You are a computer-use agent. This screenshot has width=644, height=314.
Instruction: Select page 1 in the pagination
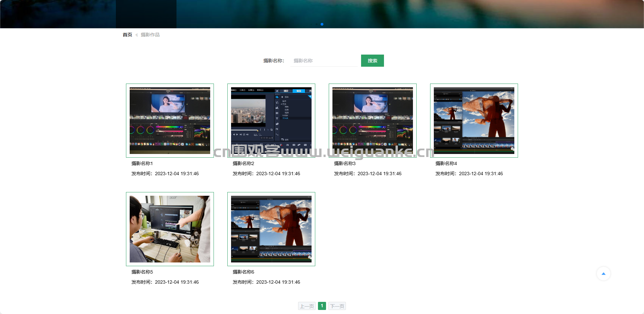coord(322,306)
